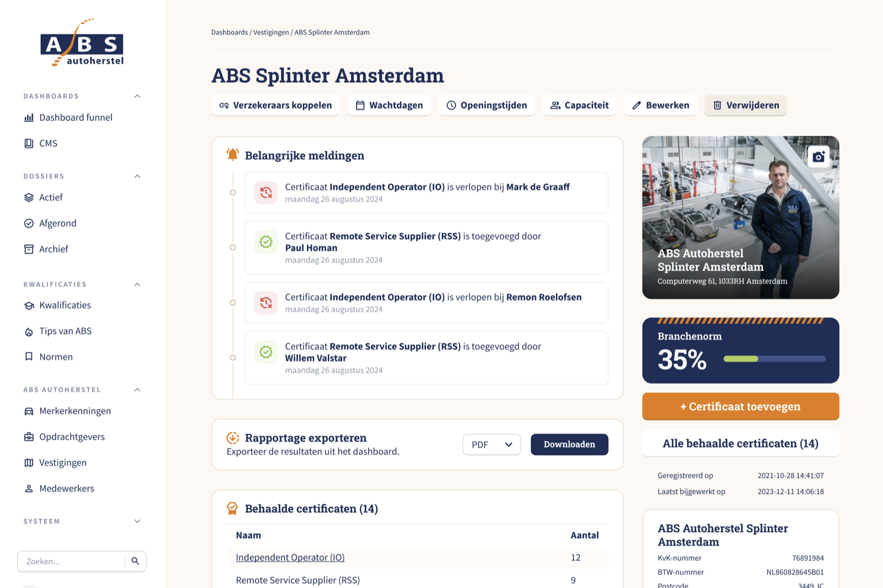Click the Tips van ABS flame icon
883x588 pixels.
pos(29,332)
